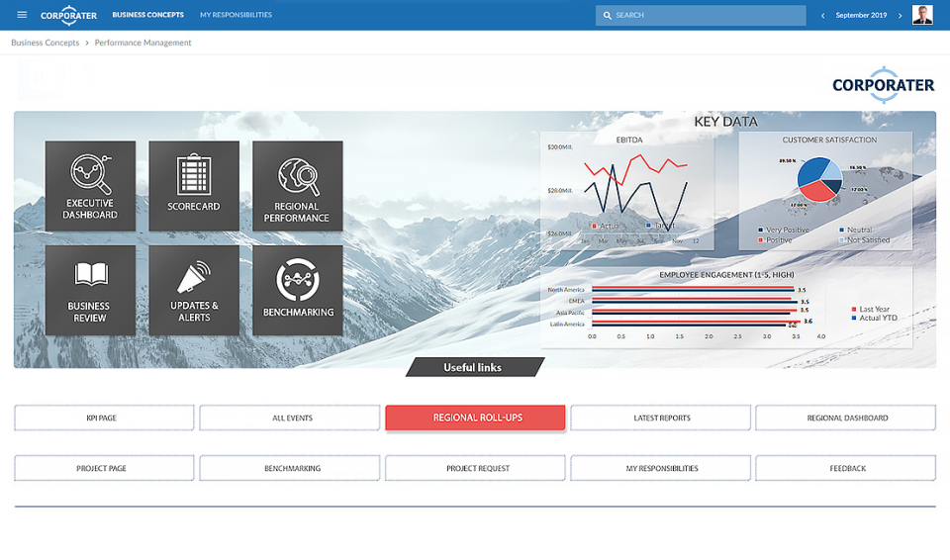Navigate to Business Concepts breadcrumb
This screenshot has width=950, height=560.
45,43
